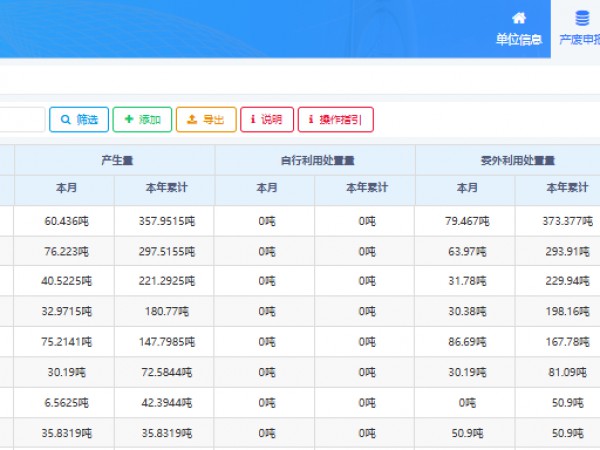The image size is (600, 450).
Task: Click the 自行利用处置量 column group header
Action: pyautogui.click(x=315, y=160)
